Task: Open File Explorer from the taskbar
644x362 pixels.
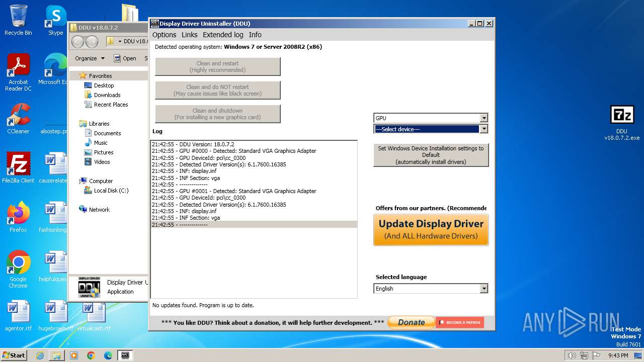Action: coord(57,355)
